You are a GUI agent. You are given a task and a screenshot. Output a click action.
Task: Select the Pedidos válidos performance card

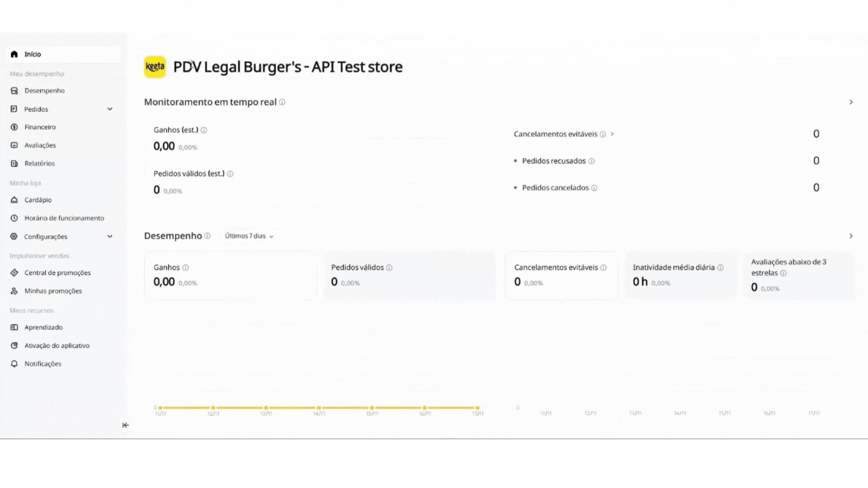[409, 275]
